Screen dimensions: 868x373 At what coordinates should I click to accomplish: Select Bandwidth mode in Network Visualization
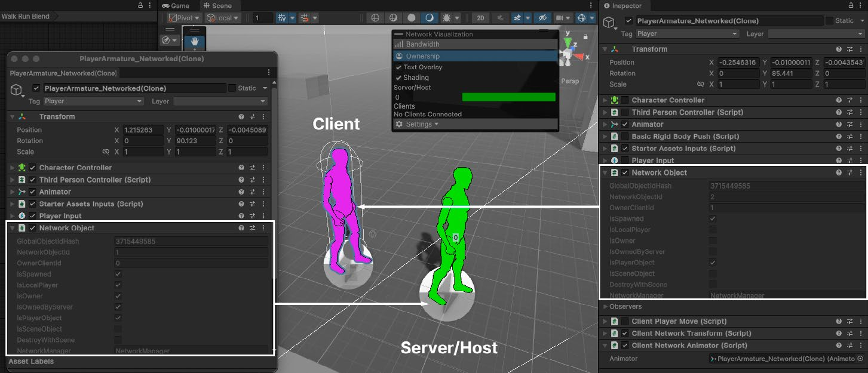(476, 44)
